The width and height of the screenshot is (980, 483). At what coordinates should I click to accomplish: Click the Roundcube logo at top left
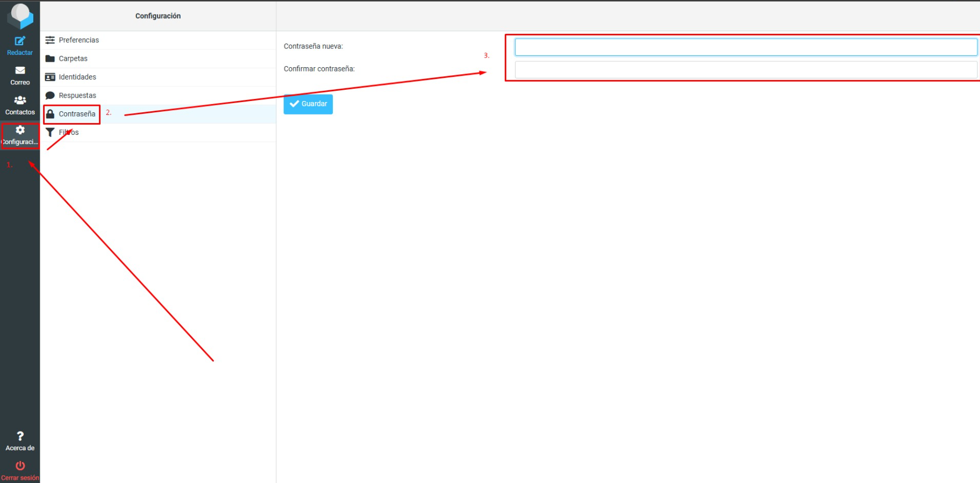point(20,15)
